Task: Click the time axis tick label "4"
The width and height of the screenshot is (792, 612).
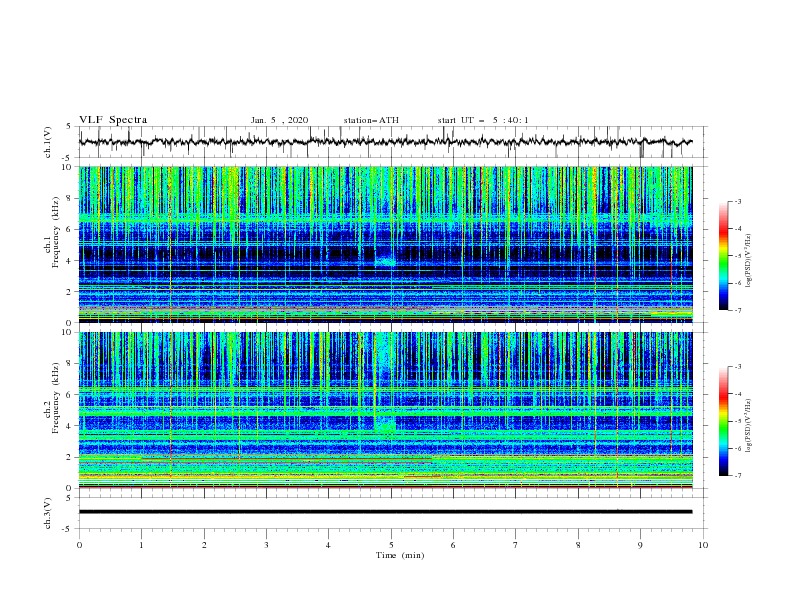Action: tap(328, 545)
